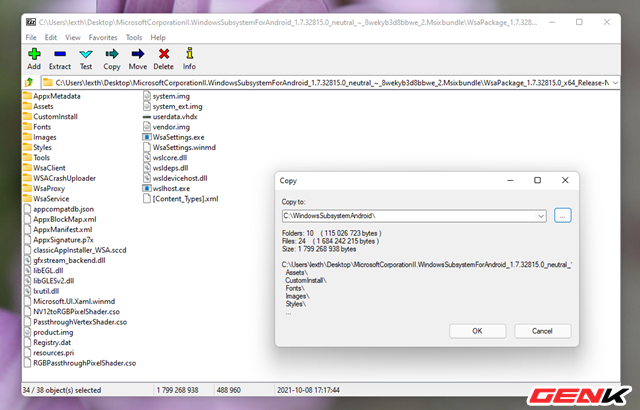Screen dimensions: 640x410
Task: Select WsaSettings.winmd file
Action: [179, 147]
